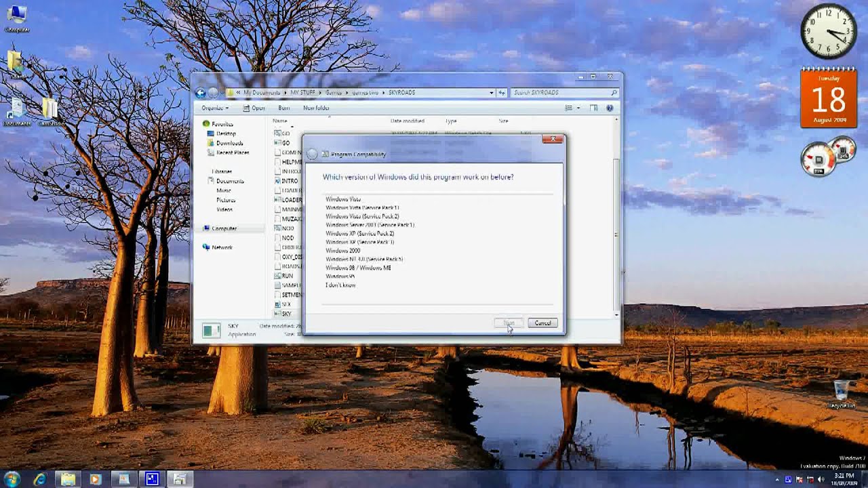Sort files by Date modified column
Screen dimensions: 868x488
(407, 121)
